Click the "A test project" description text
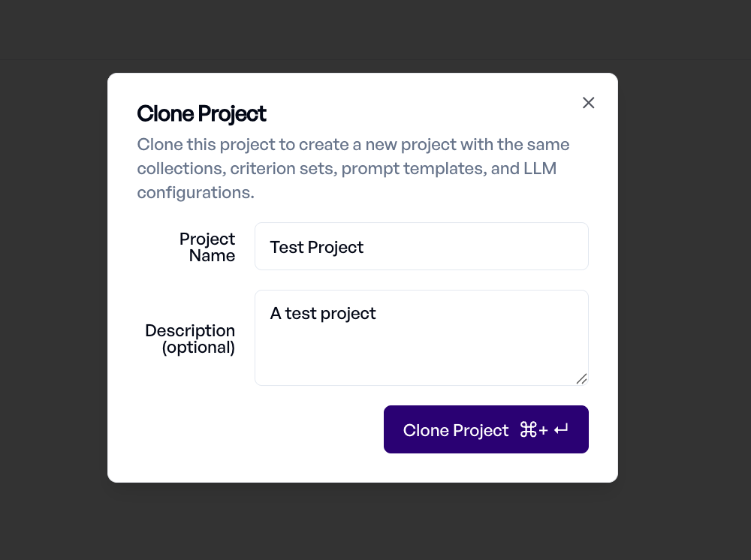 coord(323,314)
